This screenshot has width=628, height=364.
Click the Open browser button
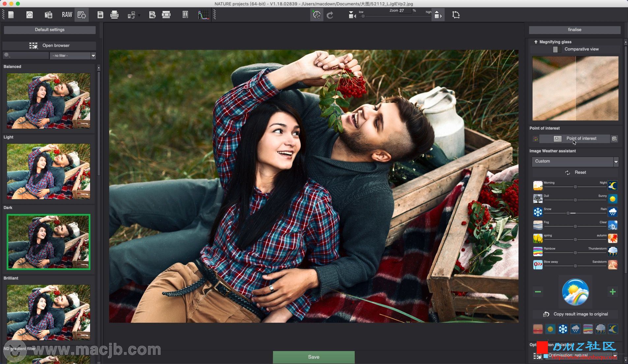[x=49, y=45]
